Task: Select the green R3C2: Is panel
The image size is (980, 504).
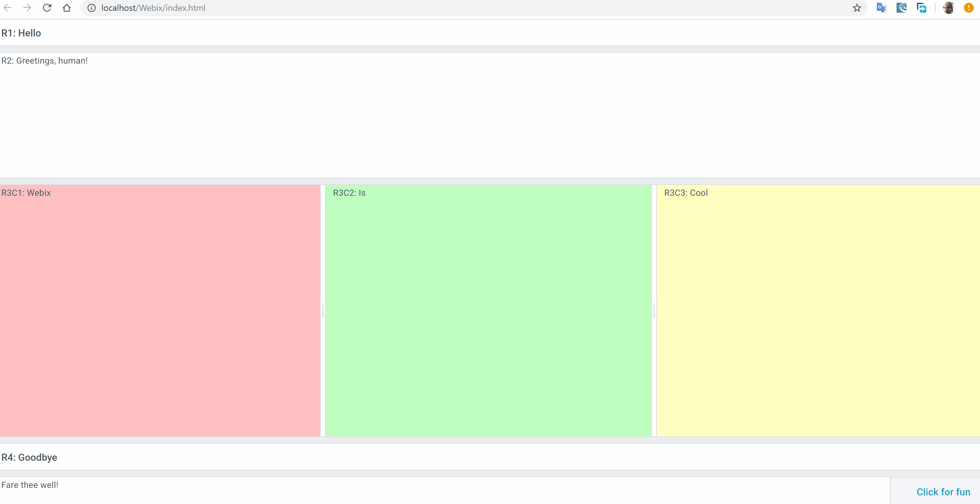Action: 488,310
